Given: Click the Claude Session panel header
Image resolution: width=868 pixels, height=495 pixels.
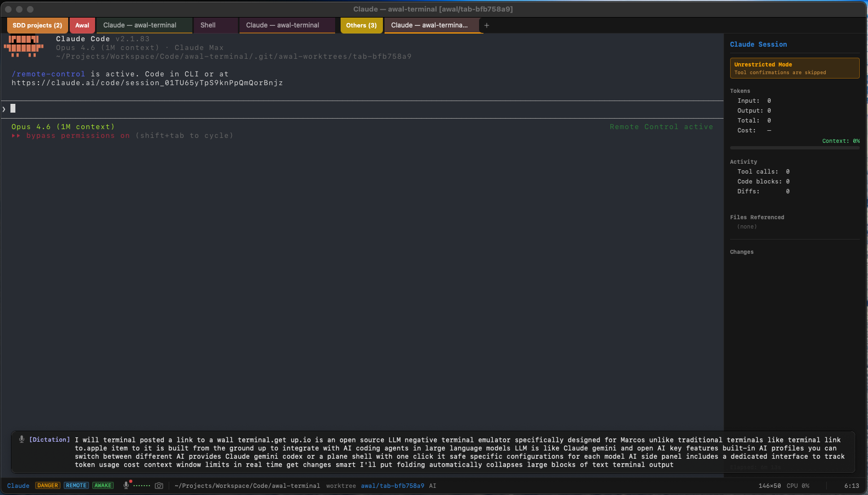Looking at the screenshot, I should point(758,45).
